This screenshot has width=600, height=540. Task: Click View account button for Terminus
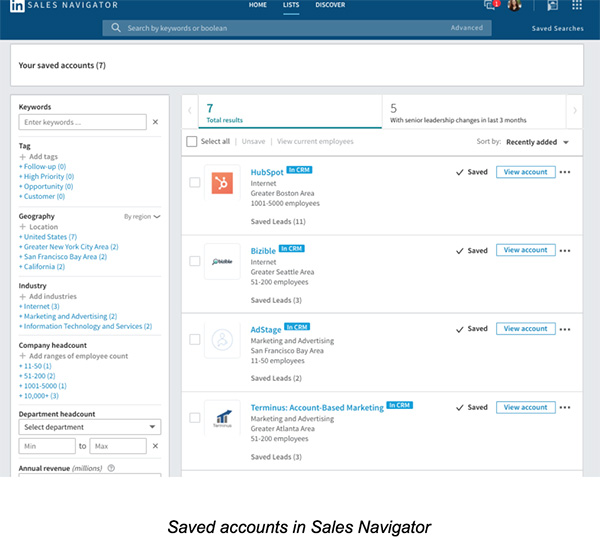(x=525, y=407)
